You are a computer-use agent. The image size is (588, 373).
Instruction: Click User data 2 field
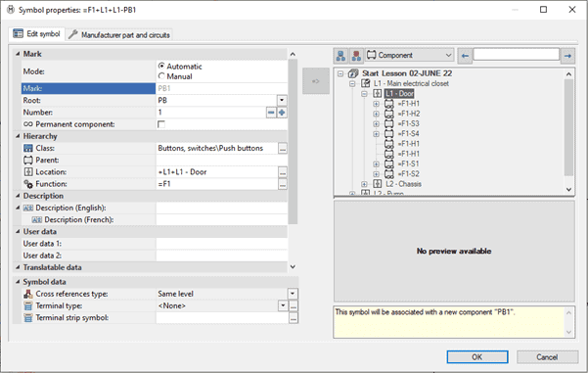click(x=222, y=256)
